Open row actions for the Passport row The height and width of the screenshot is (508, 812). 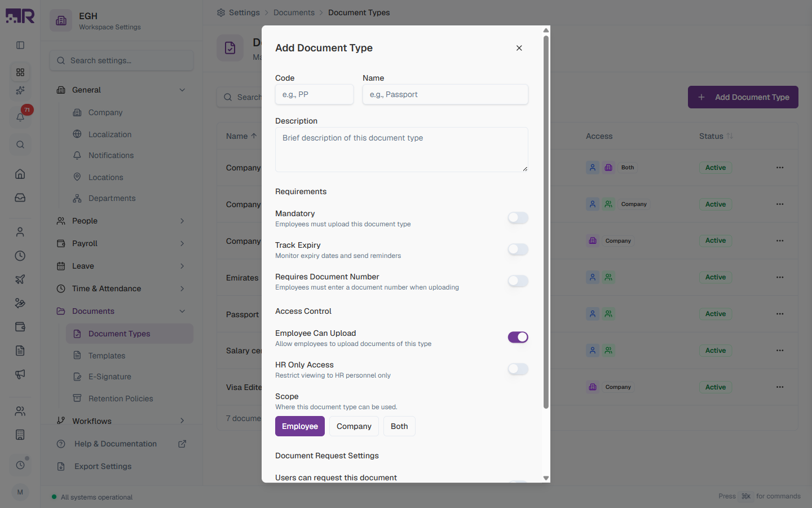(780, 314)
